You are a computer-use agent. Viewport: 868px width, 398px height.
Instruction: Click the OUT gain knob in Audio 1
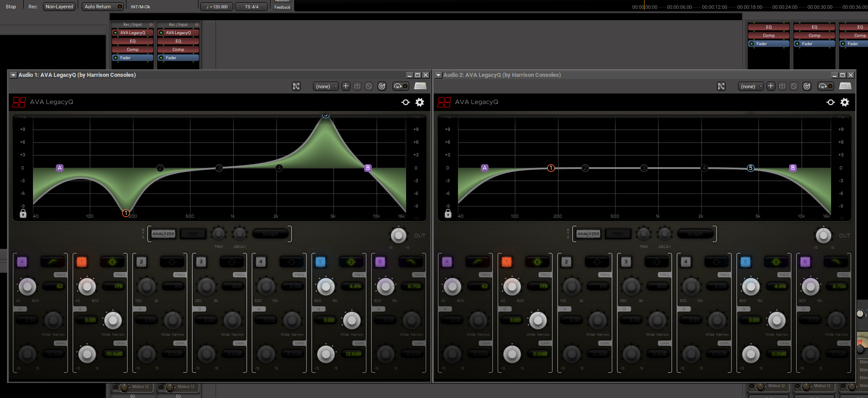398,236
